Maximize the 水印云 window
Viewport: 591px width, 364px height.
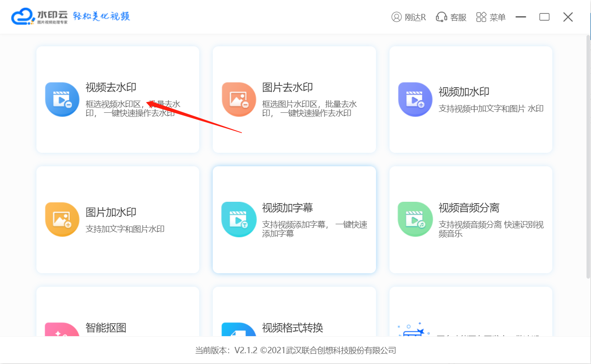(545, 17)
